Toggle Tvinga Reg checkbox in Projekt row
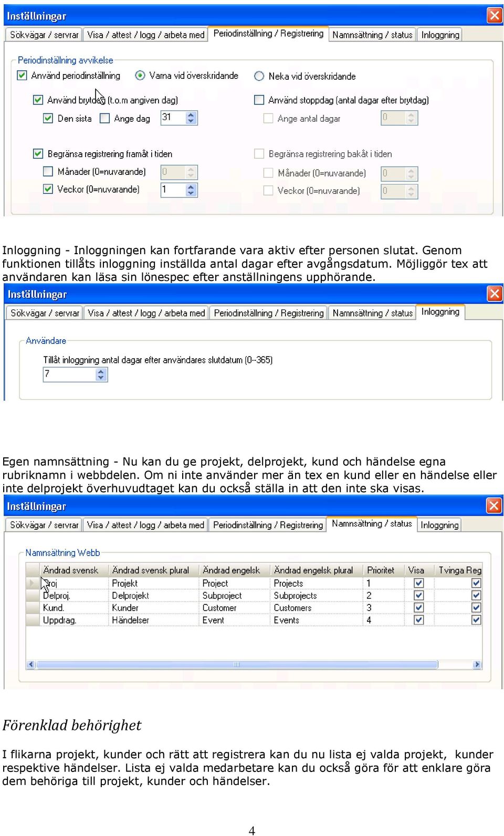This screenshot has height=836, width=504. 476,583
